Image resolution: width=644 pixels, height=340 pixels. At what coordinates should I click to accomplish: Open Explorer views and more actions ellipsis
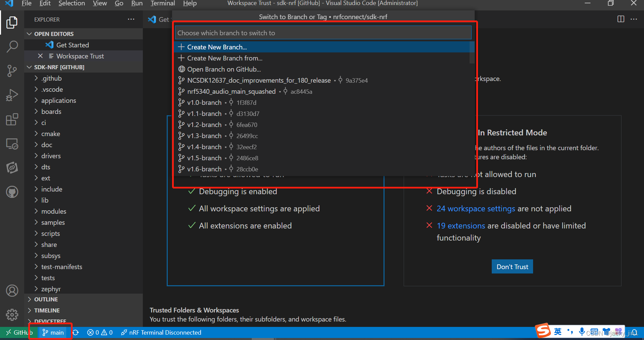point(131,19)
